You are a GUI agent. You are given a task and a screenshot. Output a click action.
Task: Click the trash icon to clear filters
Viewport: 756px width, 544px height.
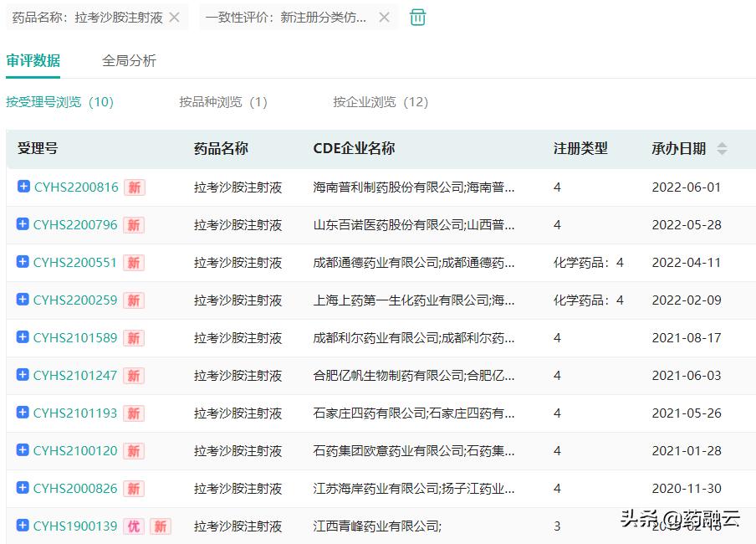pyautogui.click(x=418, y=18)
